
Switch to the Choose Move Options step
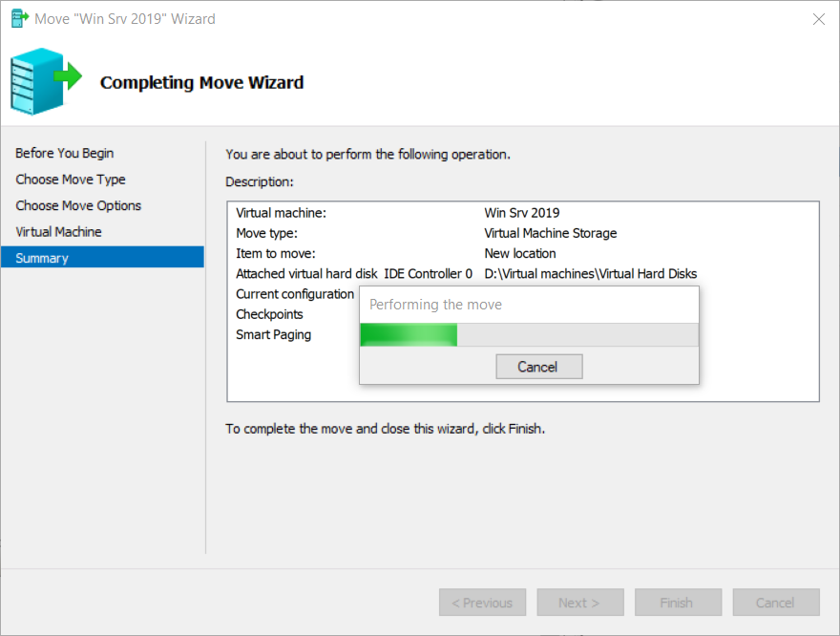pyautogui.click(x=78, y=205)
